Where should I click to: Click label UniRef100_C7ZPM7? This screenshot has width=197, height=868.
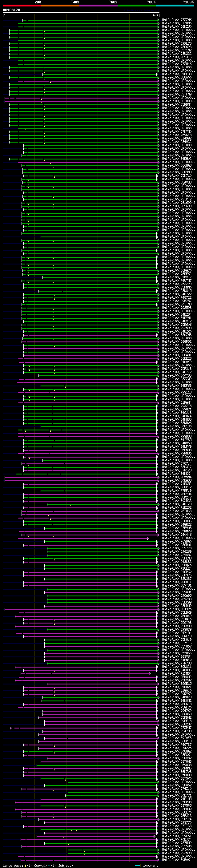[177, 728]
